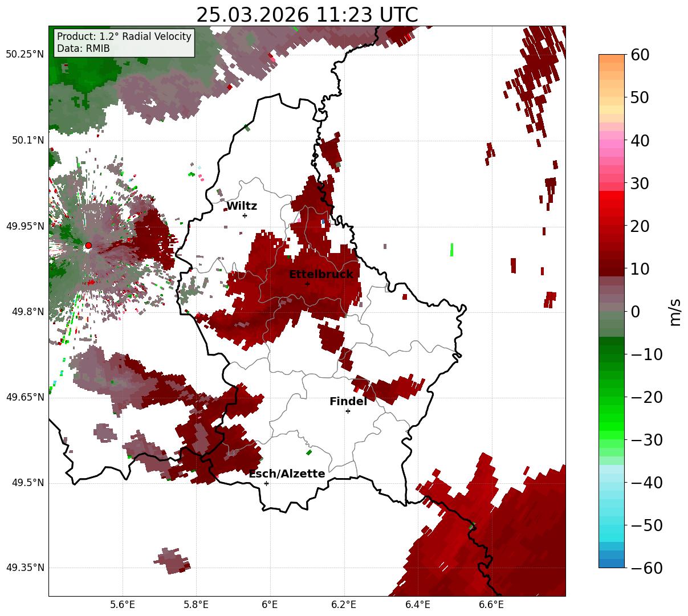Viewport: 688px width, 616px height.
Task: Click the colorbar −30 tick value
Action: coord(647,439)
